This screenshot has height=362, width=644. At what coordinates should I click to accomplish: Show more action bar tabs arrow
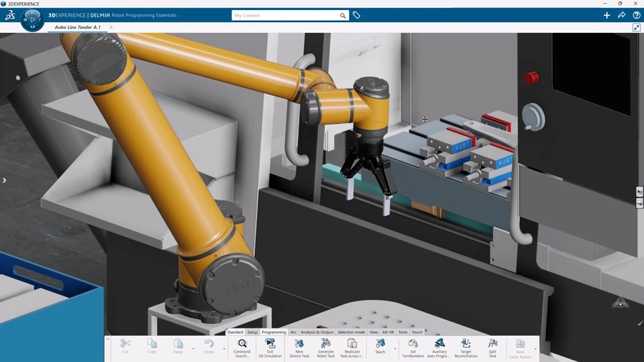pyautogui.click(x=425, y=330)
